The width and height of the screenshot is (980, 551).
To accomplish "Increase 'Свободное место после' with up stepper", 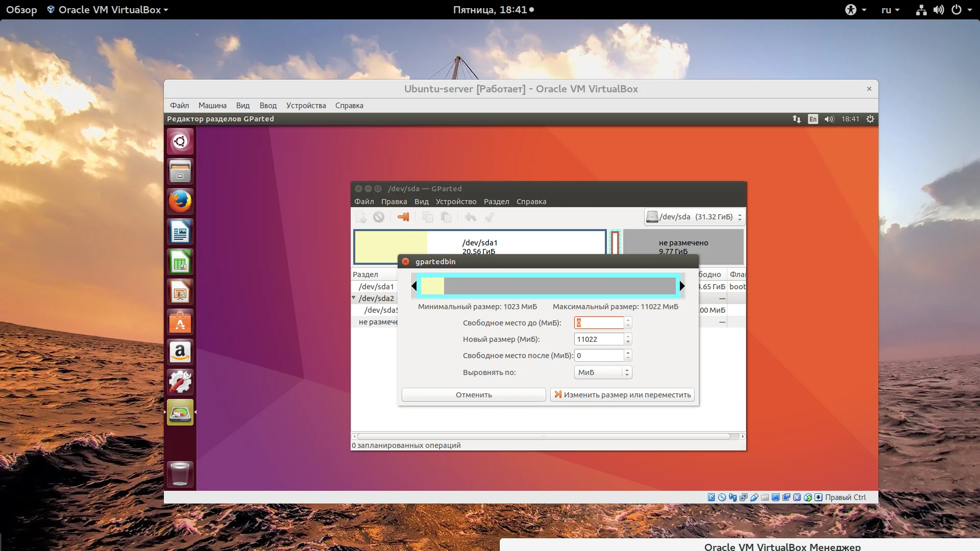I will click(x=628, y=353).
